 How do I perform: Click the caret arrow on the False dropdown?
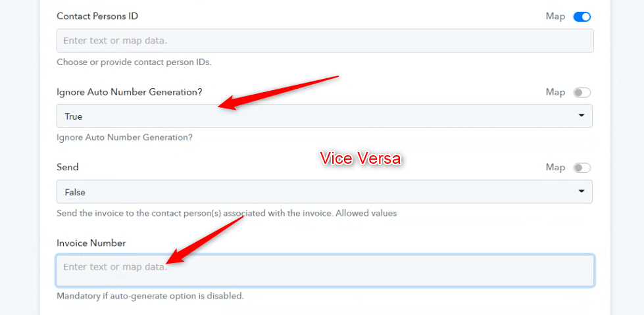click(x=582, y=192)
